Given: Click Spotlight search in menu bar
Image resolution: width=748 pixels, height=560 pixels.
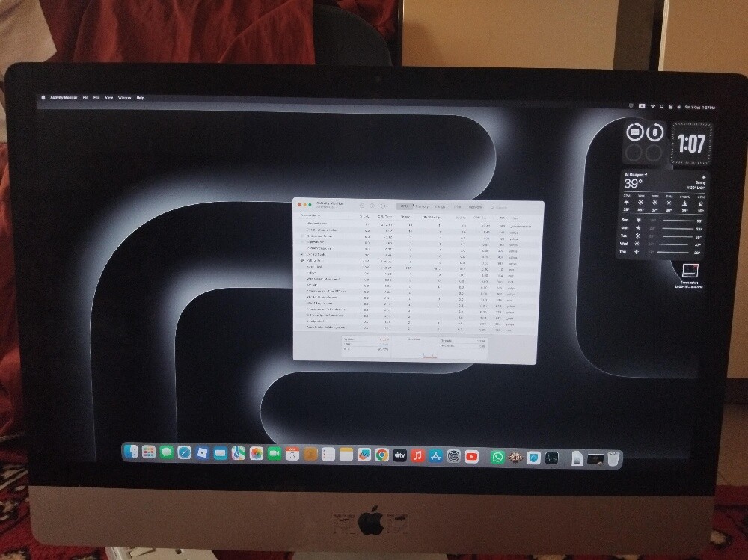Looking at the screenshot, I should pyautogui.click(x=662, y=107).
